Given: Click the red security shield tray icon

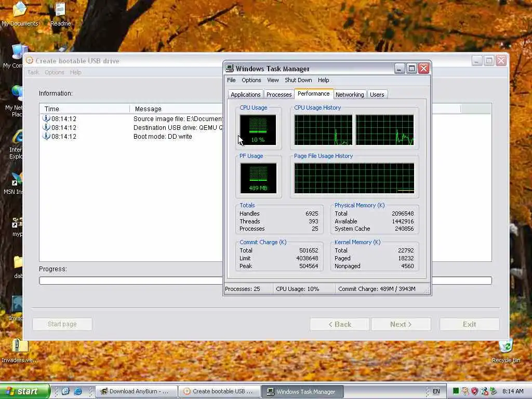Looking at the screenshot, I should click(474, 391).
